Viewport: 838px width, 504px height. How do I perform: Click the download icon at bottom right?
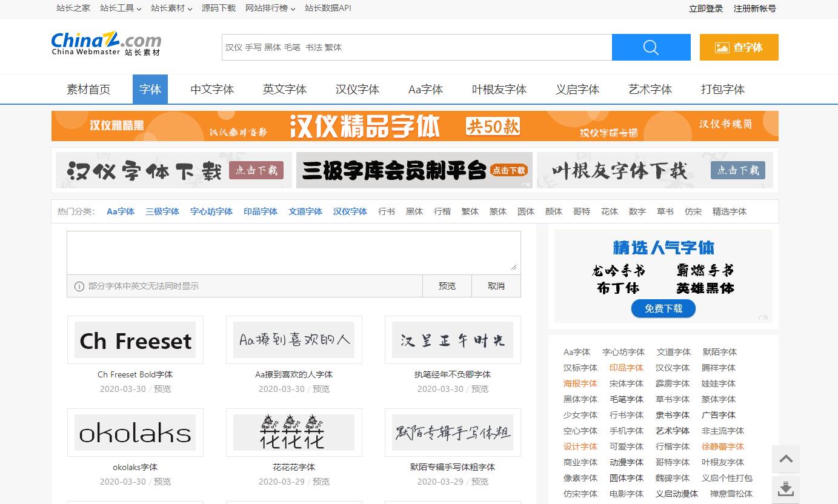(x=785, y=488)
